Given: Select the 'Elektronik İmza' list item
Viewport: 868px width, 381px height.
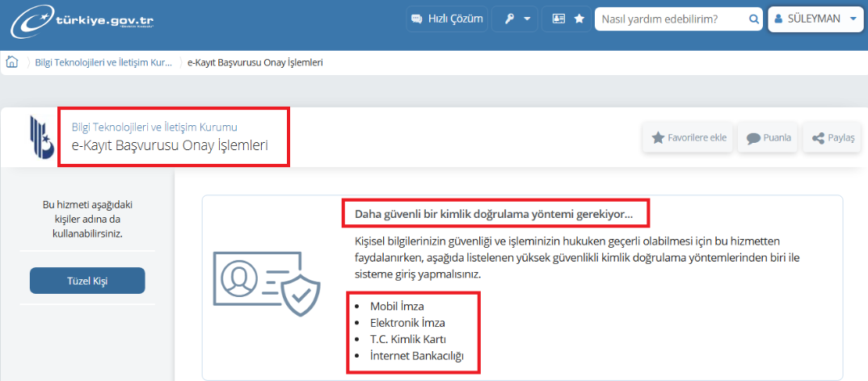Looking at the screenshot, I should pyautogui.click(x=407, y=322).
